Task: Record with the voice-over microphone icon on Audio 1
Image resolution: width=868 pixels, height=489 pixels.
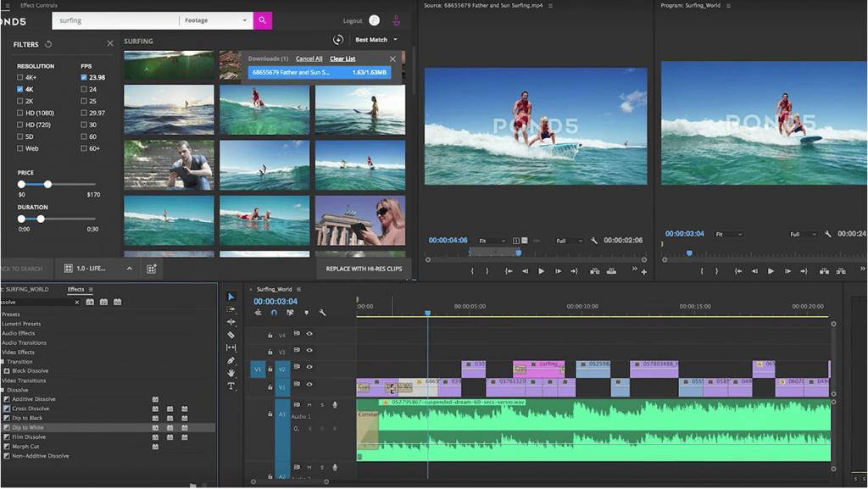Action: [x=336, y=405]
